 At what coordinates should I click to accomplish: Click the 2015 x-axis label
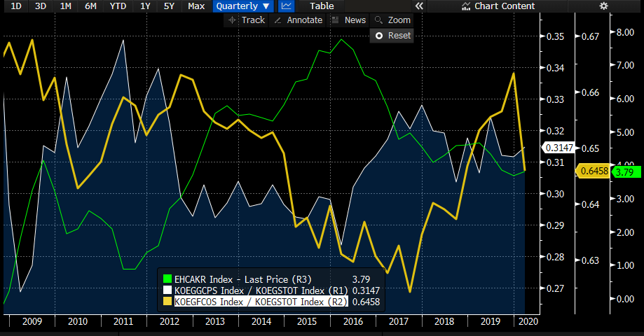coord(307,321)
